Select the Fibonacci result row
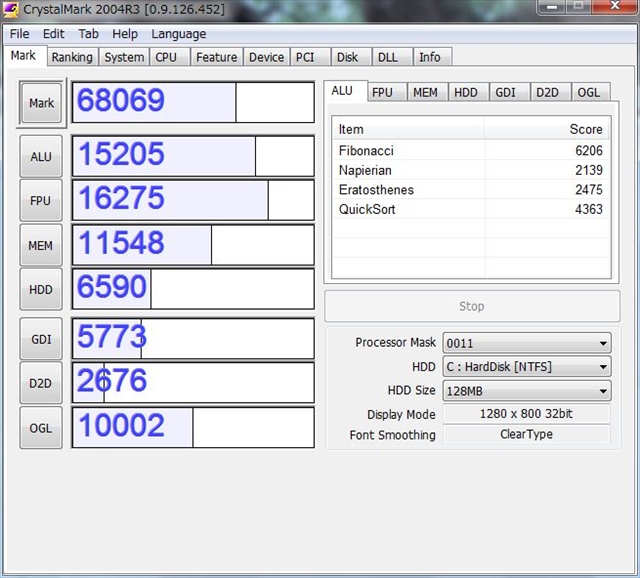640x578 pixels. [471, 150]
